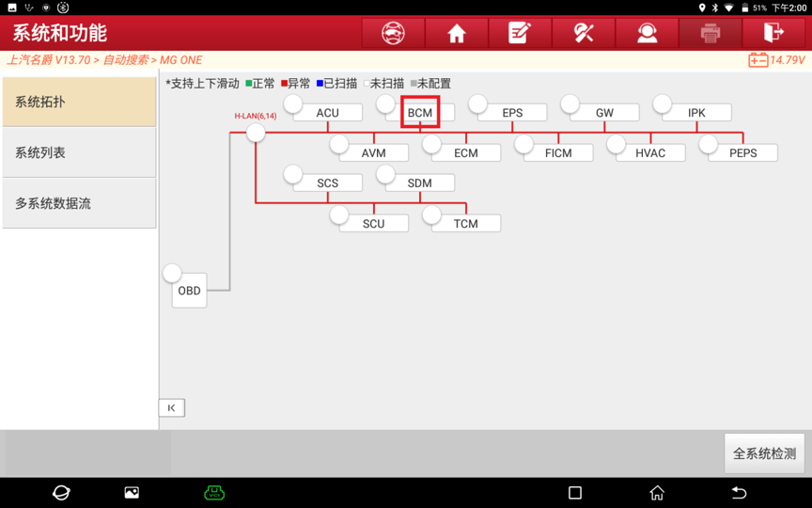Click the exit door icon

(x=774, y=33)
